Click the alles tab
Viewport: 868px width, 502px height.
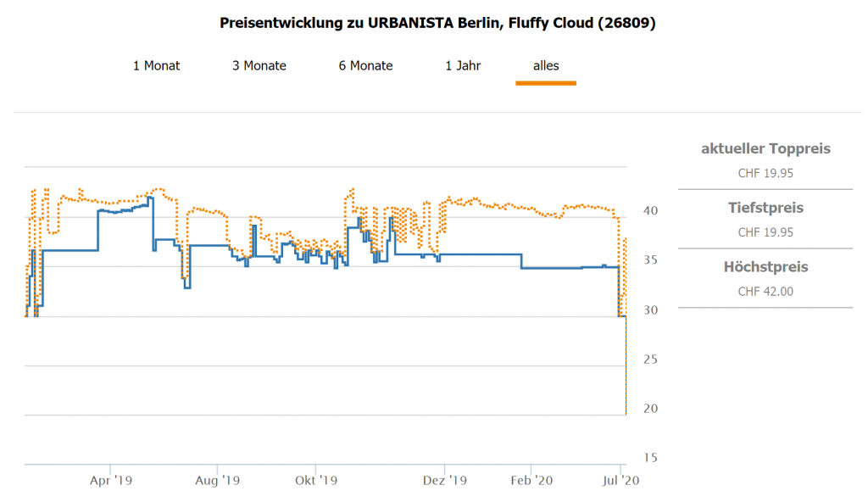point(546,65)
